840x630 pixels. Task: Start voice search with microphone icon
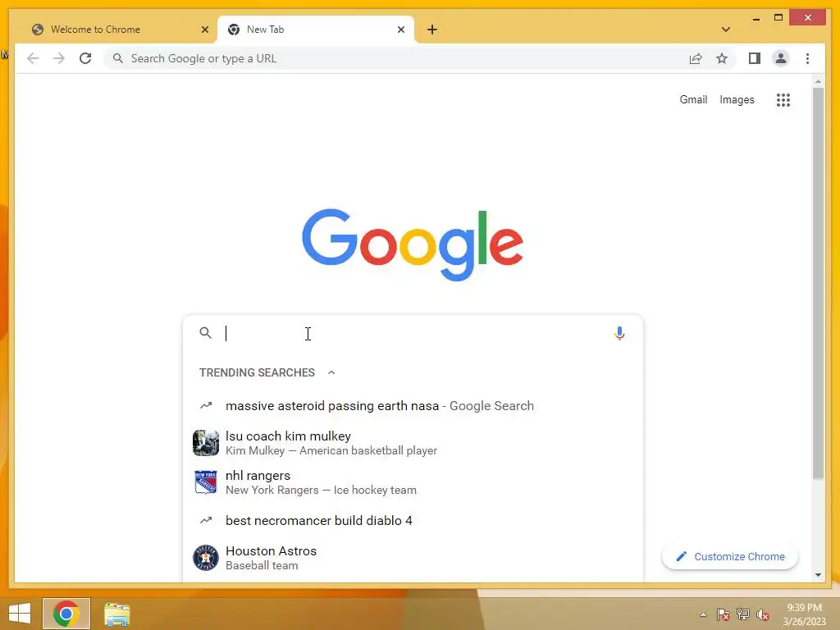619,333
